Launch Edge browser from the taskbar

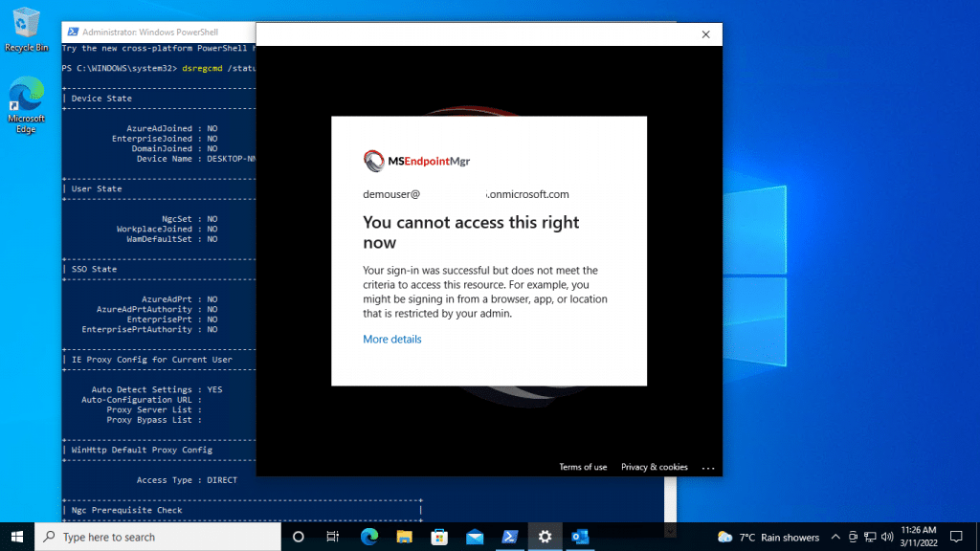click(x=368, y=537)
